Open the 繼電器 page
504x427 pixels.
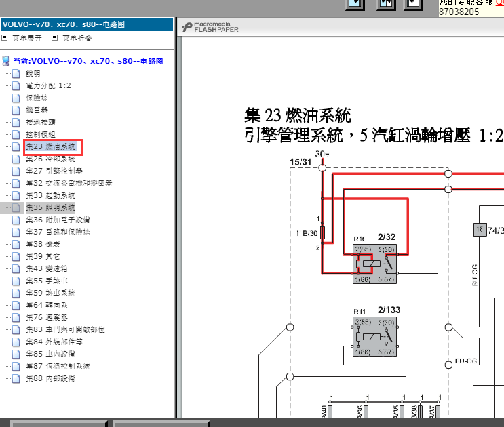click(x=37, y=110)
